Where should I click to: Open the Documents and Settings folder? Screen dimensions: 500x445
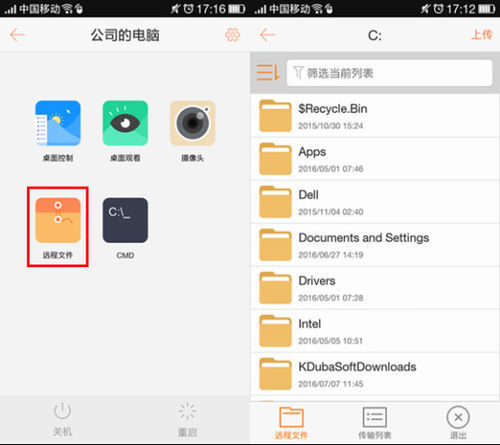tap(375, 245)
